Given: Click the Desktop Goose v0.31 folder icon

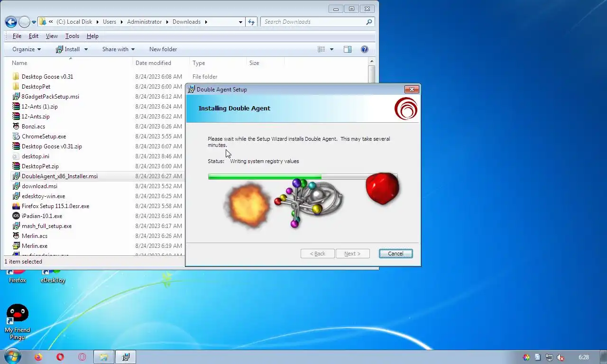Looking at the screenshot, I should [16, 76].
